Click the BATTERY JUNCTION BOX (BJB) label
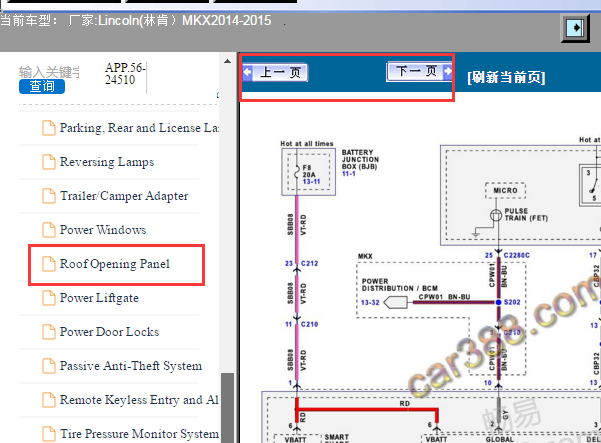The image size is (601, 443). pos(360,159)
